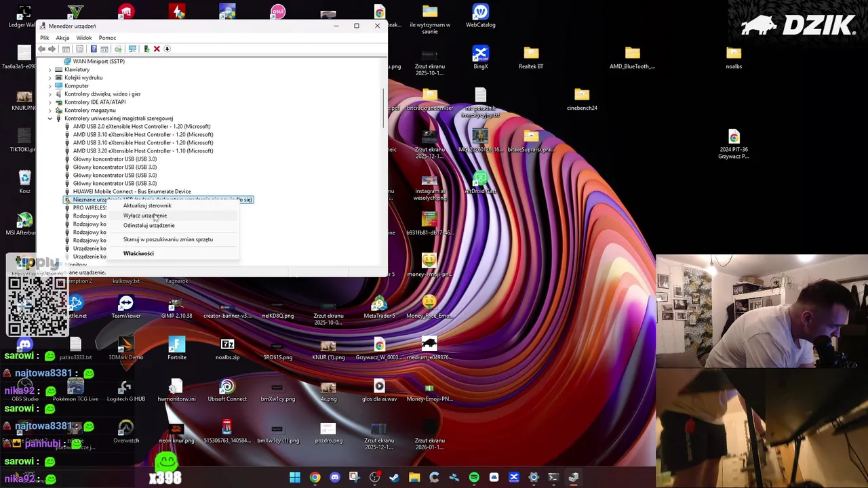
Task: Select the TeamViewer desktop icon
Action: [x=126, y=307]
